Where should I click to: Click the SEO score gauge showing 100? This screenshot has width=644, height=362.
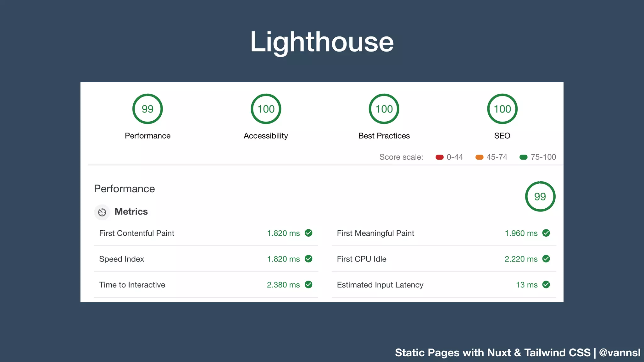pos(502,109)
